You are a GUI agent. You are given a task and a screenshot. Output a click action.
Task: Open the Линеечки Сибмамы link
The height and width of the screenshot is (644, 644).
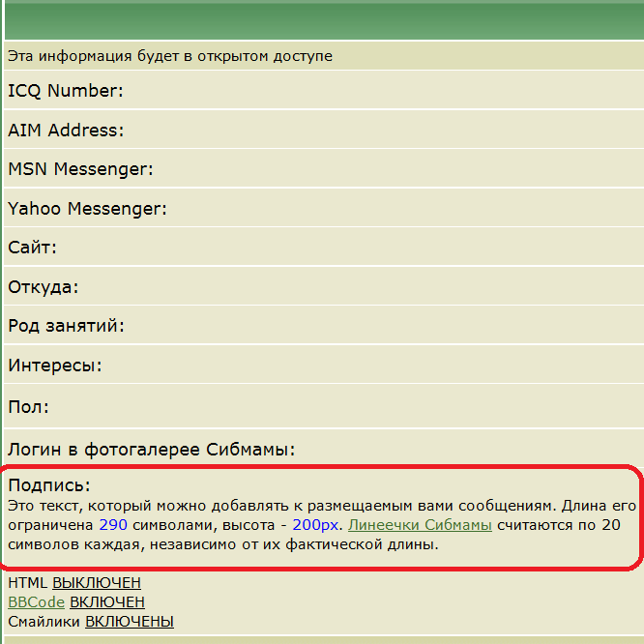click(x=420, y=525)
